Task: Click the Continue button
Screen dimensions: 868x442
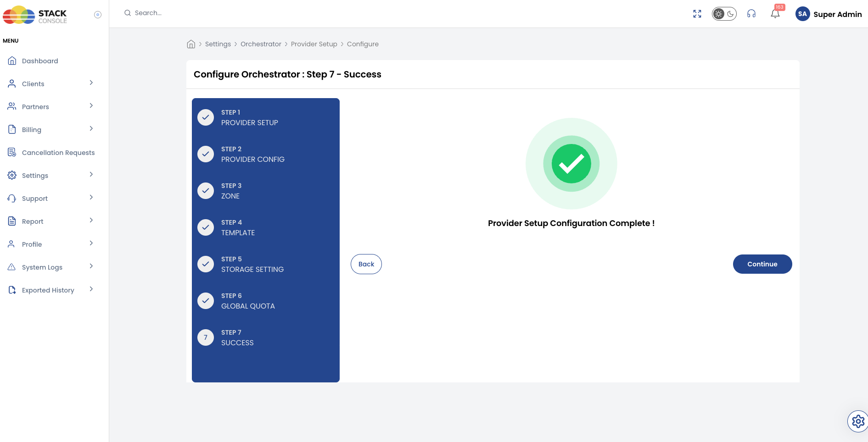Action: pos(762,264)
